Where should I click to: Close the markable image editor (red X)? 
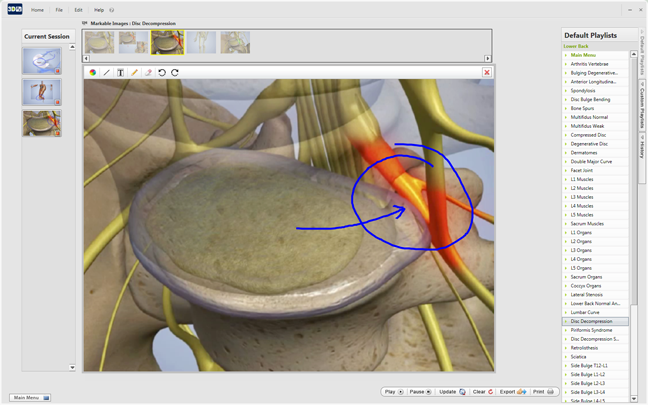pos(487,72)
